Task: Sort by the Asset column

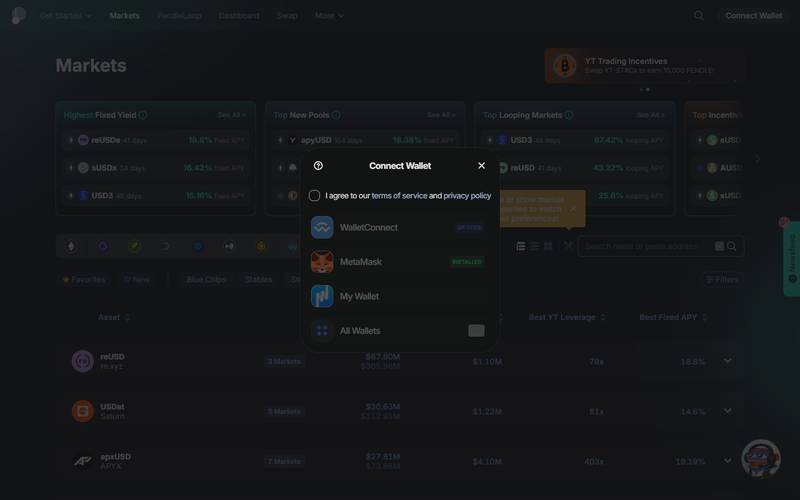Action: click(x=114, y=317)
